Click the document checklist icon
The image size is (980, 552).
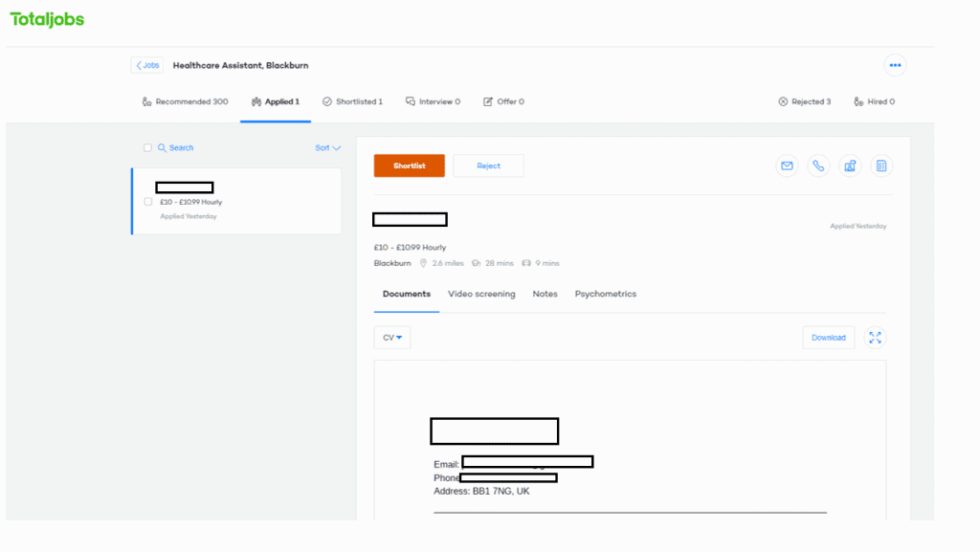pyautogui.click(x=881, y=166)
